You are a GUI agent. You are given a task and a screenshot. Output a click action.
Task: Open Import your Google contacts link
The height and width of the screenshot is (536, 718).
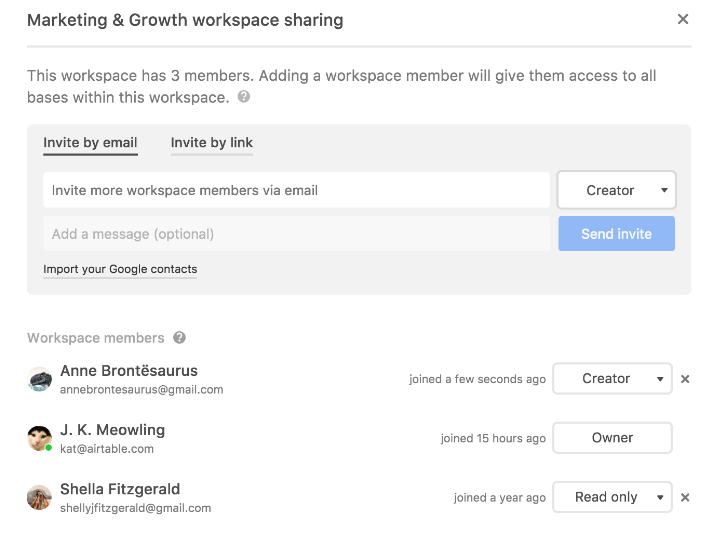[120, 269]
